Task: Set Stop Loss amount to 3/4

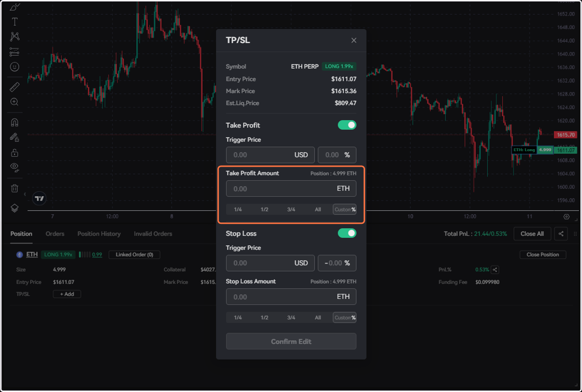Action: pos(291,317)
